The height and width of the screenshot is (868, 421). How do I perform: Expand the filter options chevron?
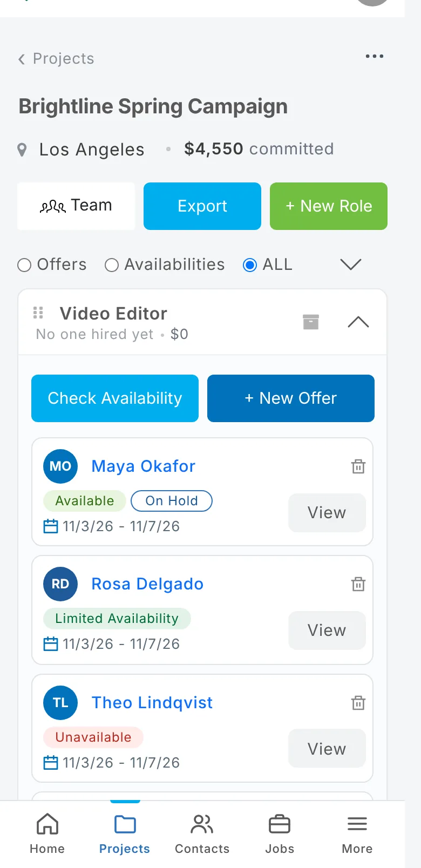351,265
